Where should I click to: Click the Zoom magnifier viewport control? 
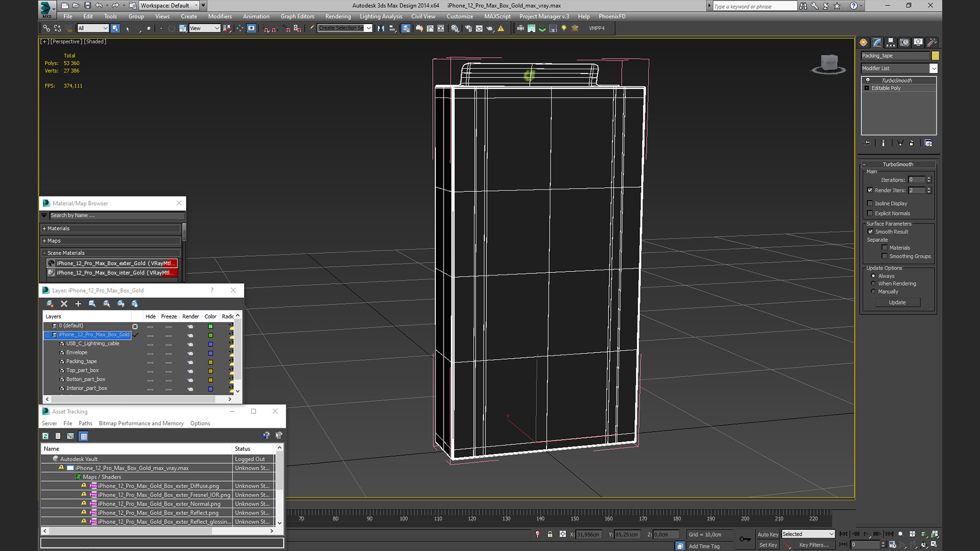coord(901,534)
